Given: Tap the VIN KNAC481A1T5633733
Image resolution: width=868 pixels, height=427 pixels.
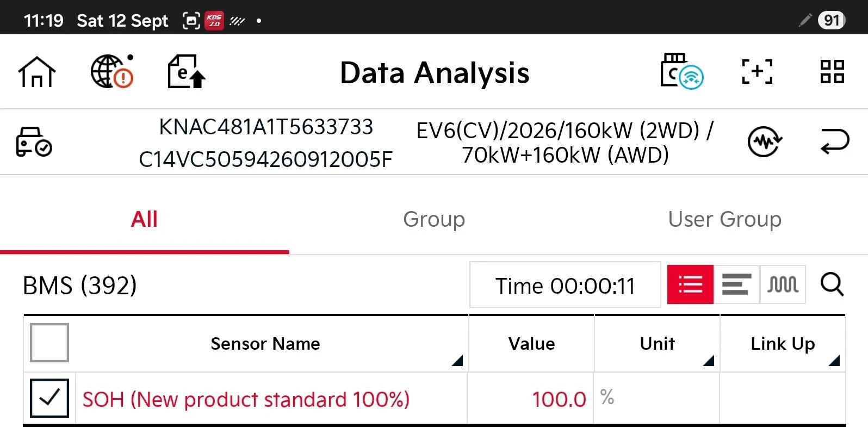Looking at the screenshot, I should click(x=266, y=127).
